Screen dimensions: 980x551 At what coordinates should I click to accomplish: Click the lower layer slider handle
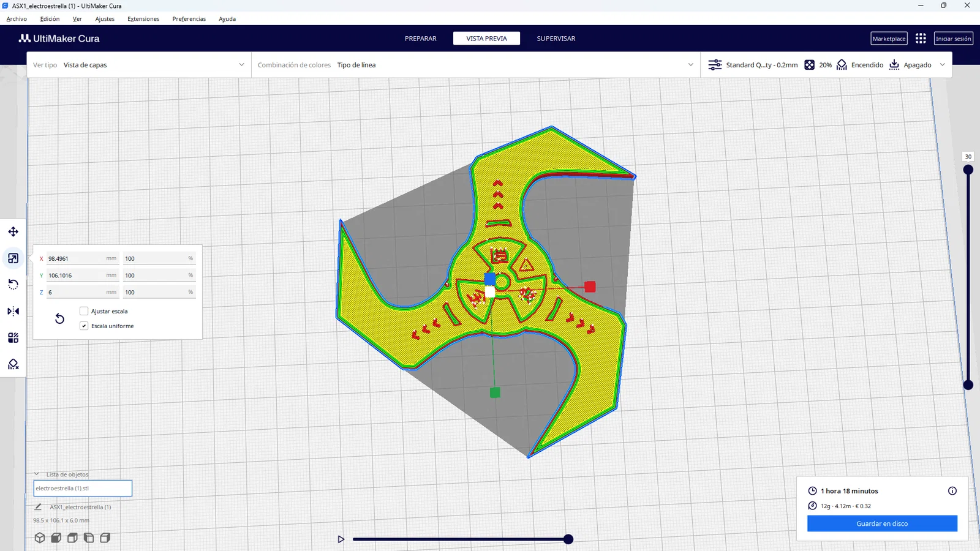(968, 385)
